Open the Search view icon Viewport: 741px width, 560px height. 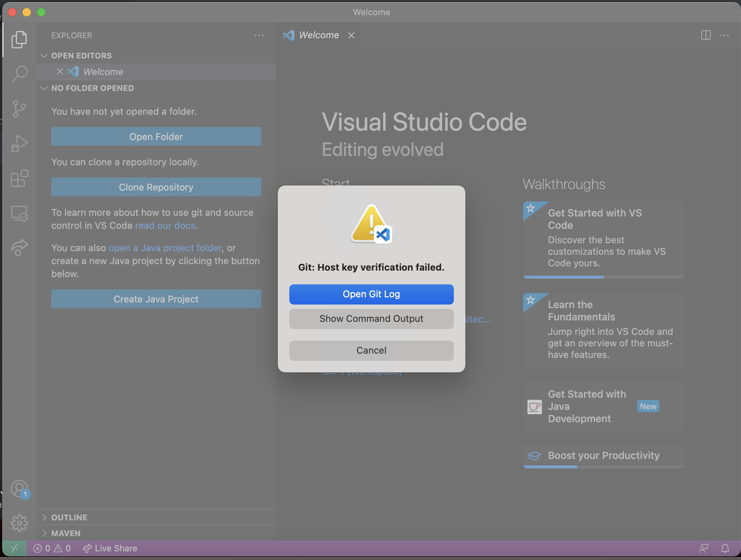coord(19,74)
